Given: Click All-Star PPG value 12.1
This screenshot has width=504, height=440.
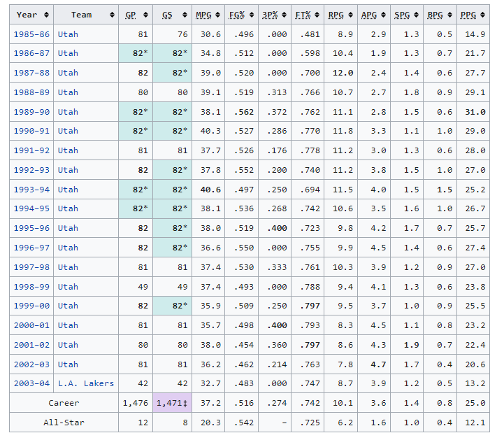Looking at the screenshot, I should click(475, 423).
